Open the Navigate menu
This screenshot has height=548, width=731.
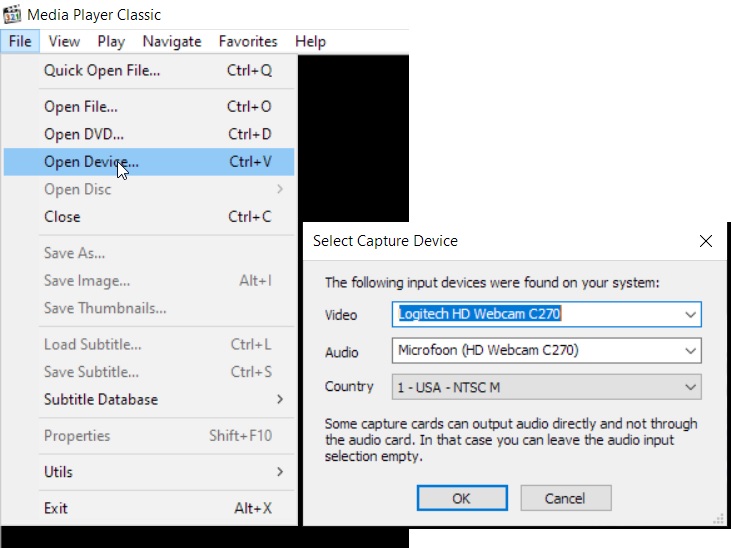pyautogui.click(x=172, y=41)
